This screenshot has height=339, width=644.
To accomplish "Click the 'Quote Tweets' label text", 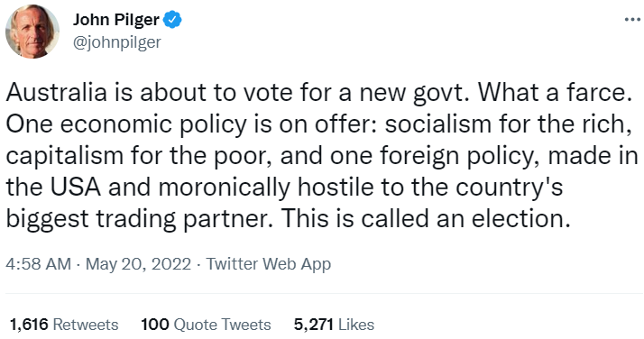I will click(x=223, y=325).
